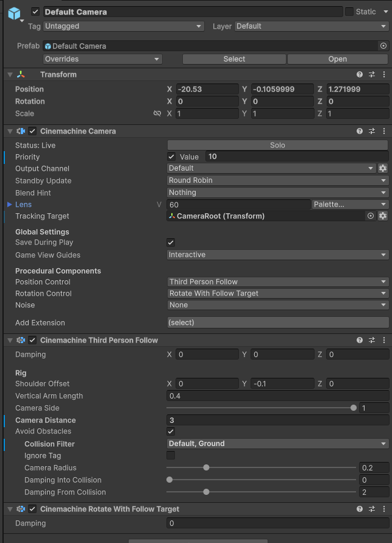Viewport: 392px width, 543px height.
Task: Uncheck Save During Play
Action: pos(171,243)
